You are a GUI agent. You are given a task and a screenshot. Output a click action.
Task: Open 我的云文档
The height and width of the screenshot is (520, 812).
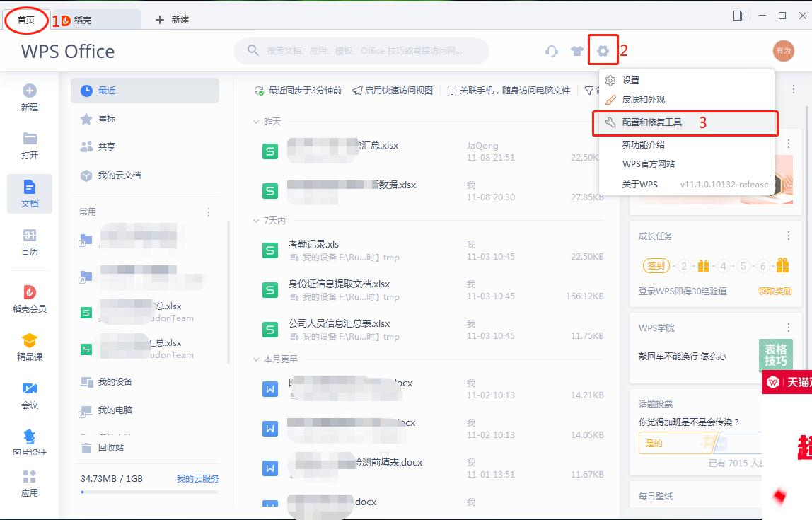(x=145, y=175)
